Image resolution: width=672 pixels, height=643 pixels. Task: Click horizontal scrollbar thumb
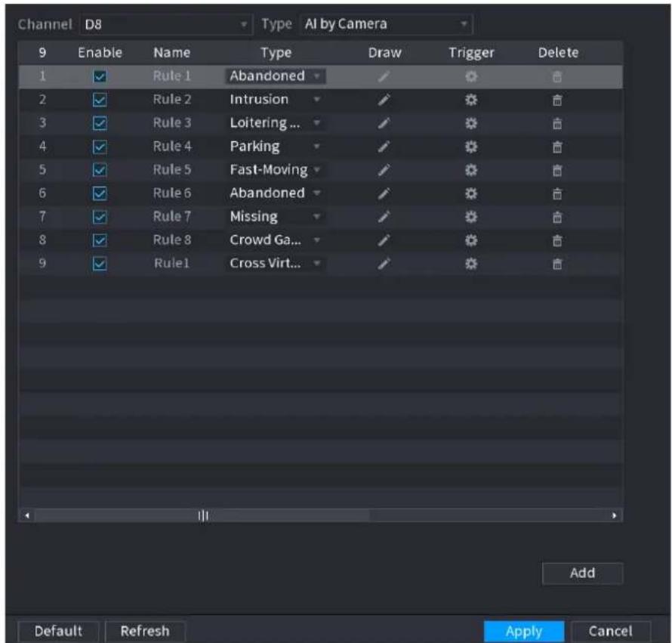[202, 515]
